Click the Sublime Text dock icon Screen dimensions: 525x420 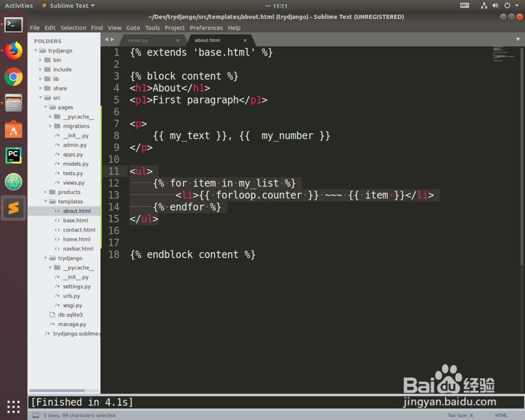[x=14, y=208]
